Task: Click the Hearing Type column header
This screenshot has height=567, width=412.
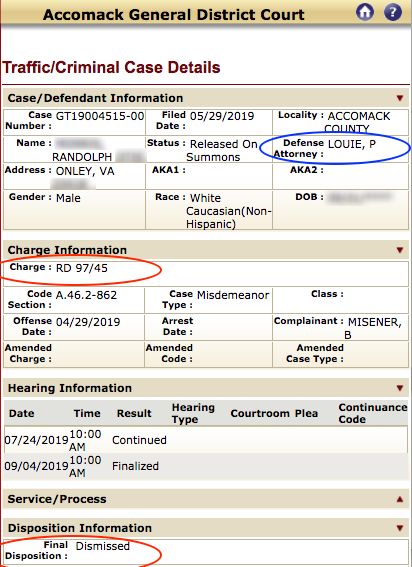Action: point(193,413)
